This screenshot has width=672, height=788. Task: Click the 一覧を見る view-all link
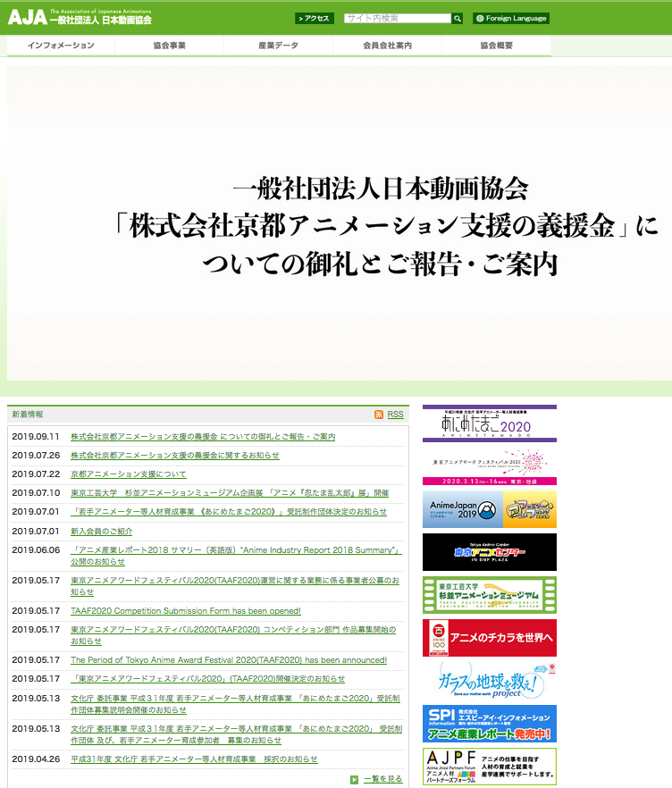coord(383,779)
